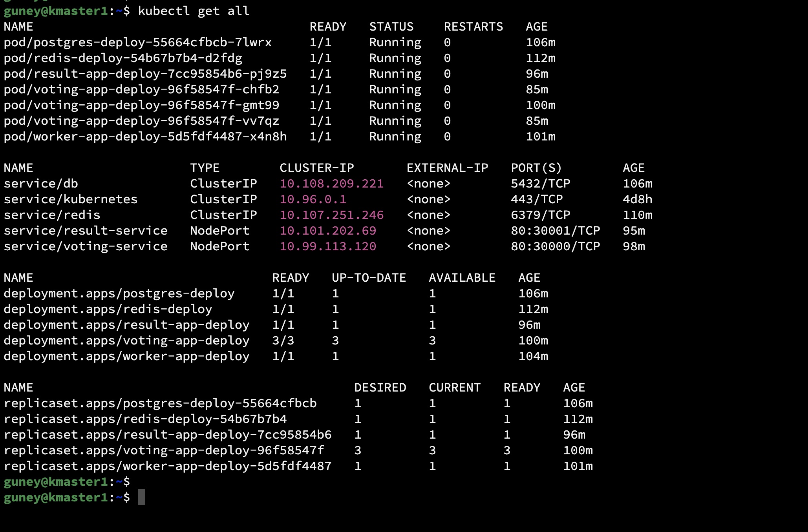Select pod/redis-deploy-54b67b7b4-d2fdg name
This screenshot has height=532, width=808.
point(123,58)
